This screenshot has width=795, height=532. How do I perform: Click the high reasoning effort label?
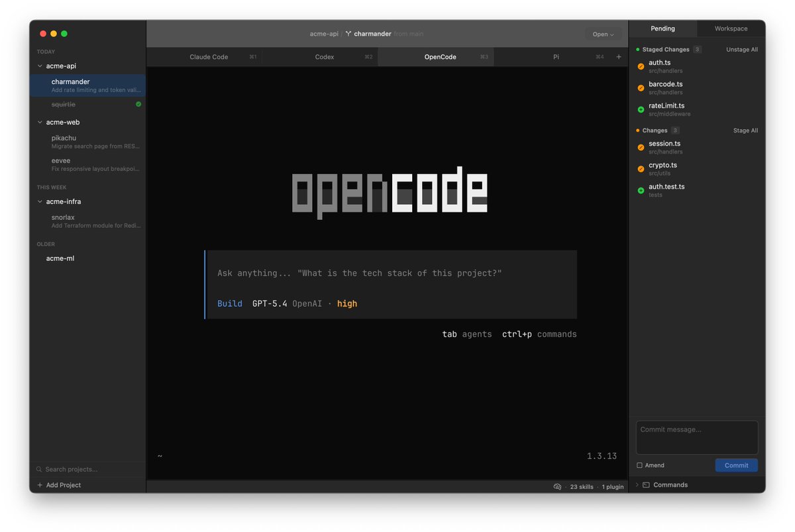coord(347,303)
